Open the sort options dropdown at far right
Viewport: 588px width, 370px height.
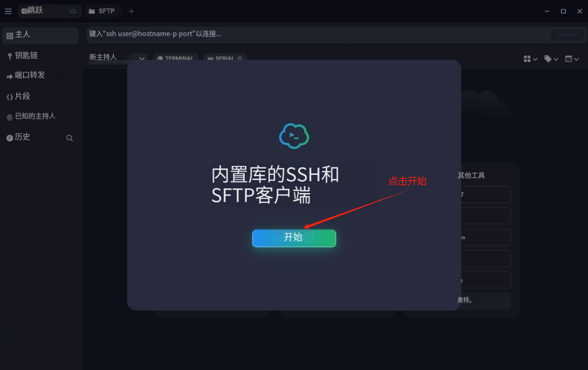[572, 59]
